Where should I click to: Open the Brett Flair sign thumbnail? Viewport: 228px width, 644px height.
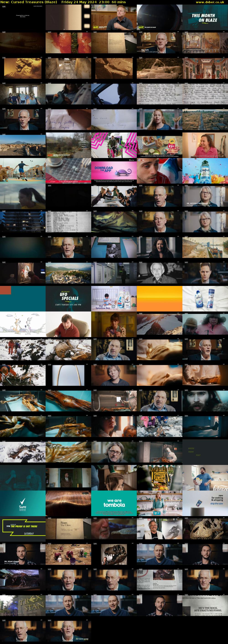click(x=159, y=477)
